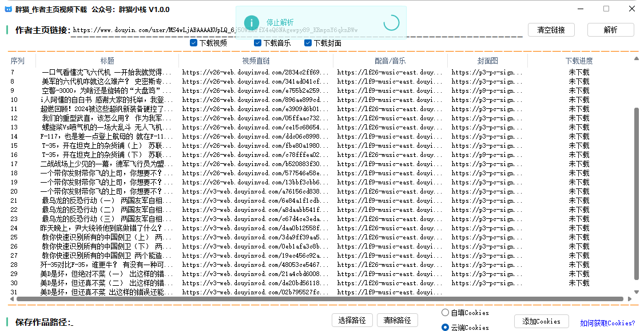Click the 清除路径 button
Image resolution: width=644 pixels, height=331 pixels.
397,320
